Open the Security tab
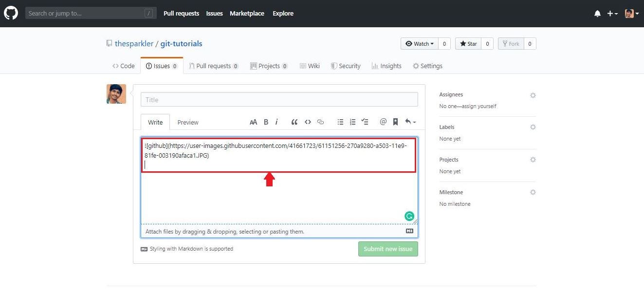Viewport: 644px width, 291px height. coord(346,66)
